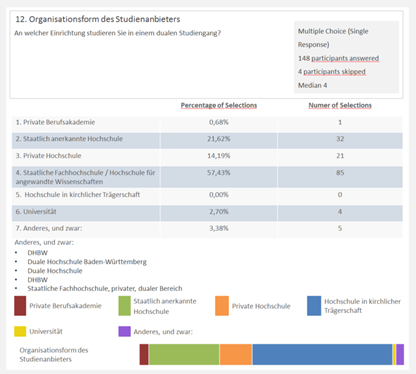
Task: Select the Staatlich anerkannte Hochschule row label
Action: pyautogui.click(x=69, y=139)
